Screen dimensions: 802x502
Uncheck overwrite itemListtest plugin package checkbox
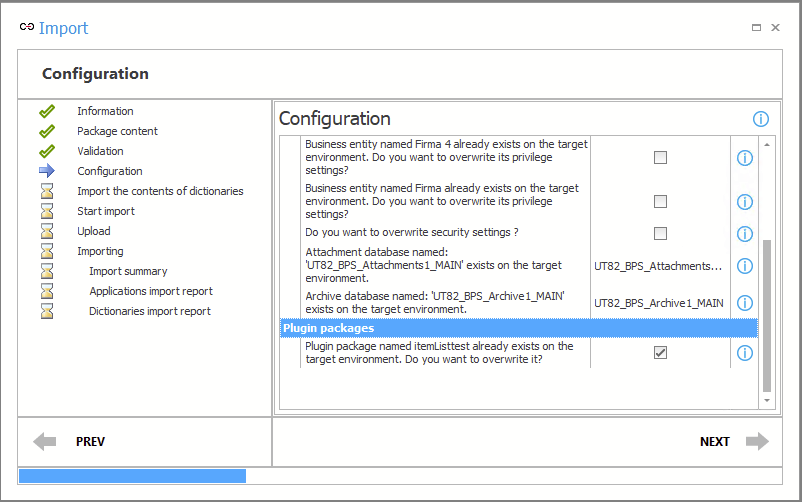(x=660, y=352)
